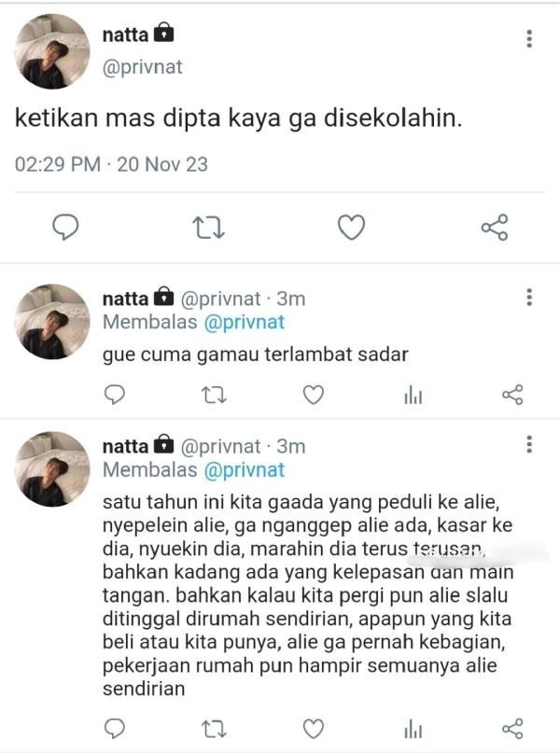The height and width of the screenshot is (753, 560).
Task: View analytics for the "gue cuma gamau" reply
Action: [413, 395]
